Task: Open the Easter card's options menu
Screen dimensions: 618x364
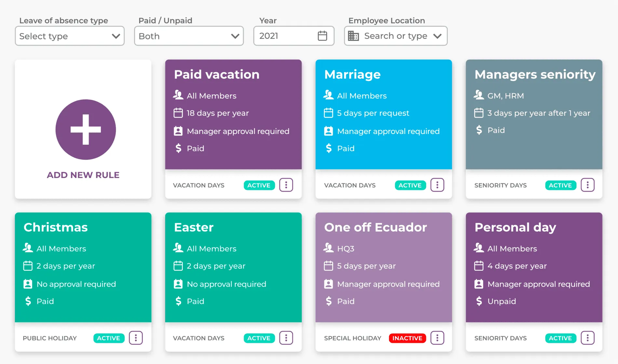Action: coord(286,338)
